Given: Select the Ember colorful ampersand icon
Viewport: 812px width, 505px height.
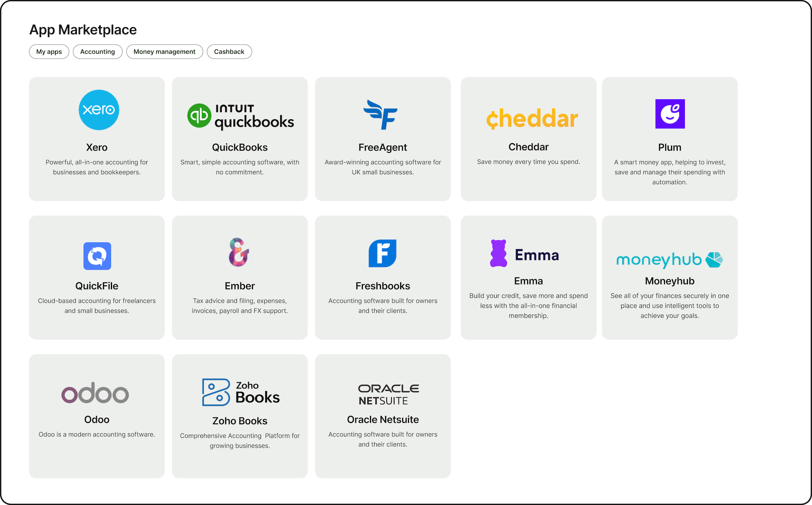Looking at the screenshot, I should 239,252.
